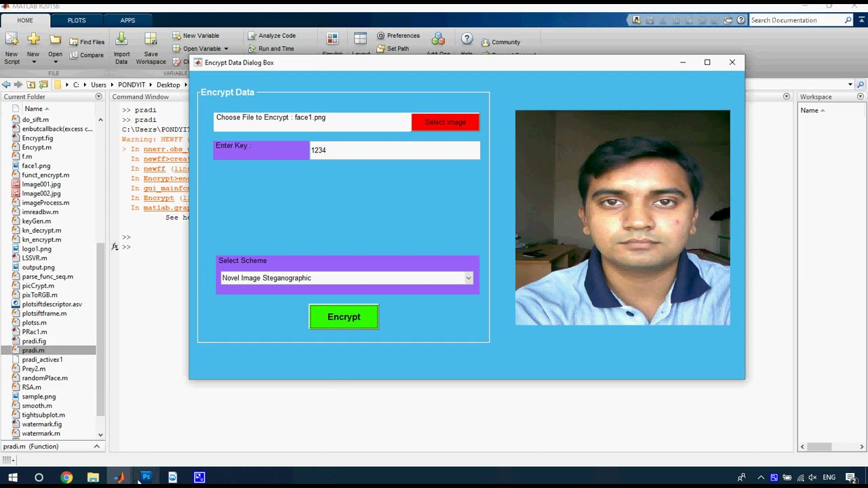Select face1.png in Current Folder

pos(36,165)
